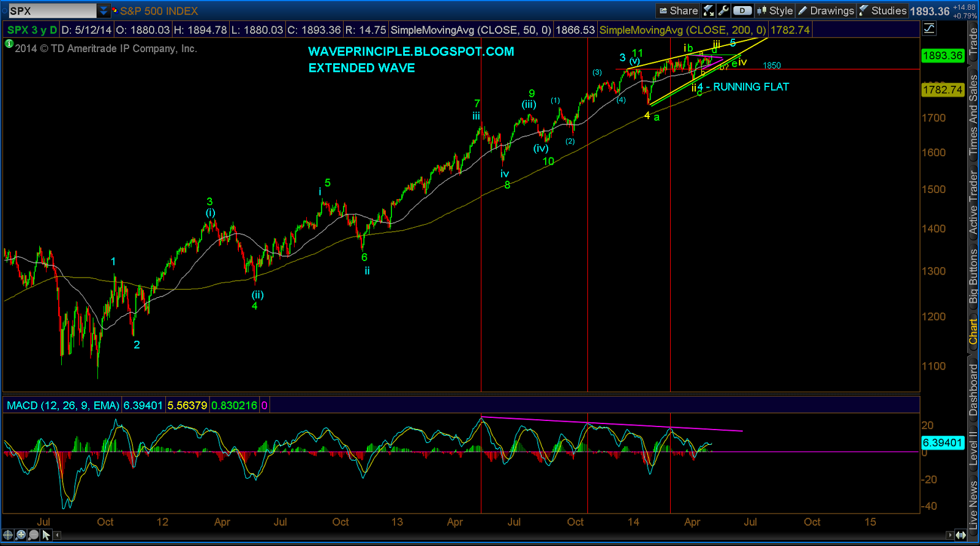Click the H: 1894.78 high value
Image resolution: width=980 pixels, height=546 pixels.
tap(200, 29)
